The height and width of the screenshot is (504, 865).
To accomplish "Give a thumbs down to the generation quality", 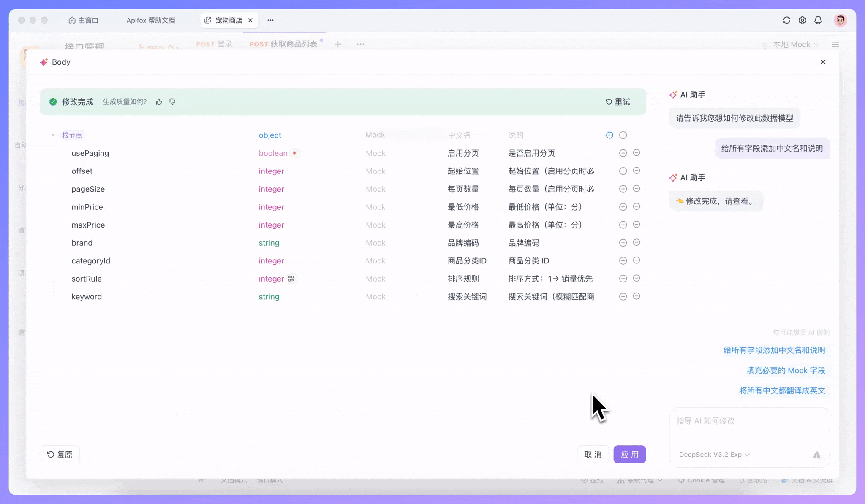I will (172, 101).
